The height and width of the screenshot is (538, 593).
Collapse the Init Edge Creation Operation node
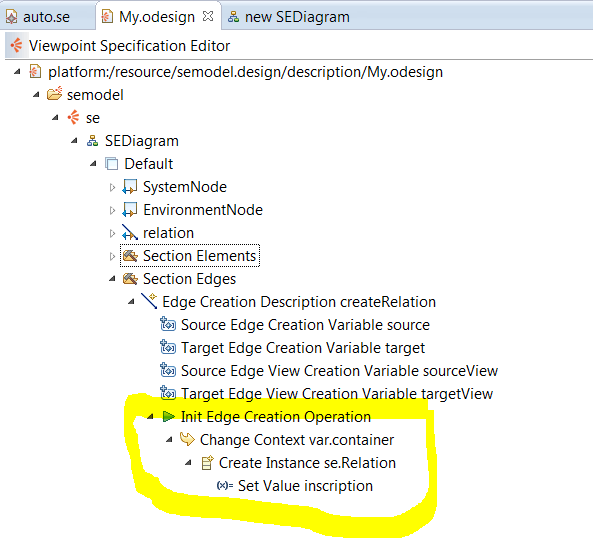[150, 417]
